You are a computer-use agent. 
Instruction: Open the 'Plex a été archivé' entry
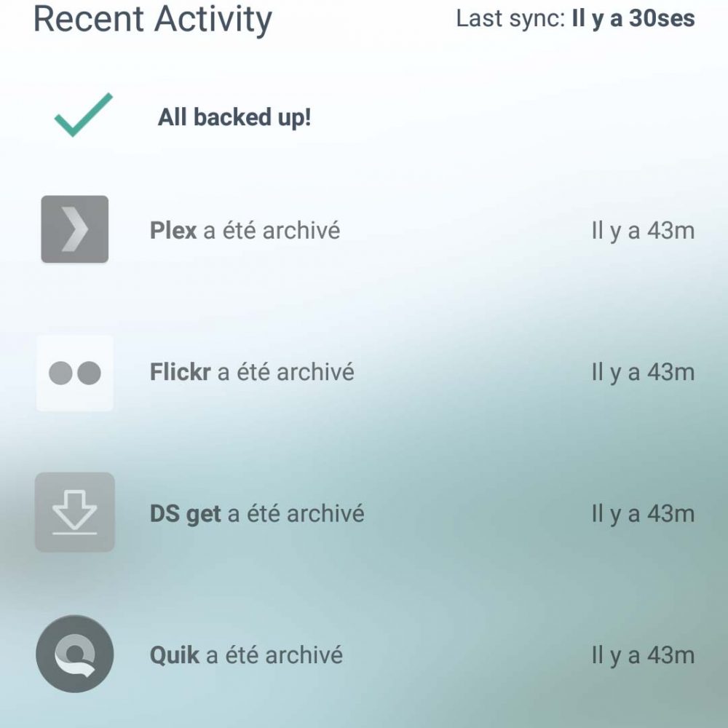[364, 230]
